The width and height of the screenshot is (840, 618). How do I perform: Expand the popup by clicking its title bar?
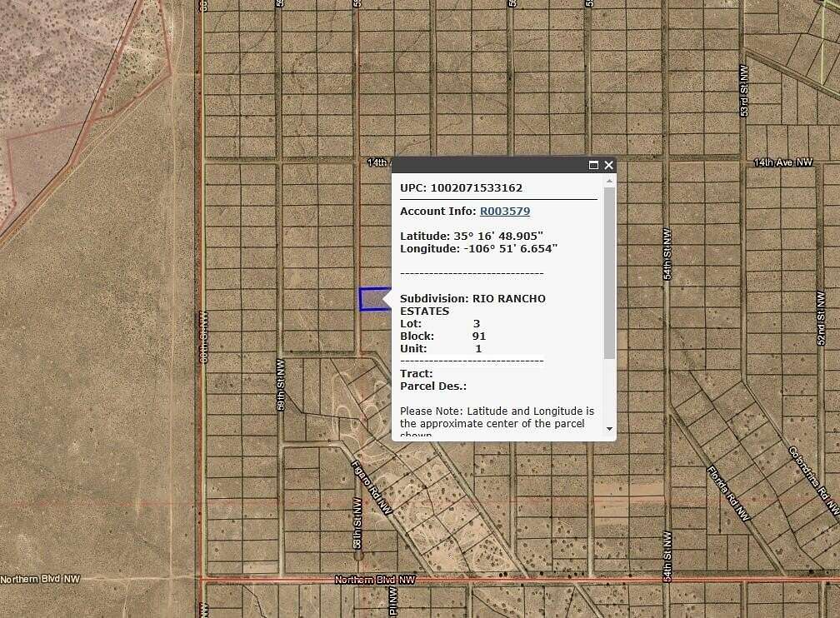pyautogui.click(x=492, y=165)
